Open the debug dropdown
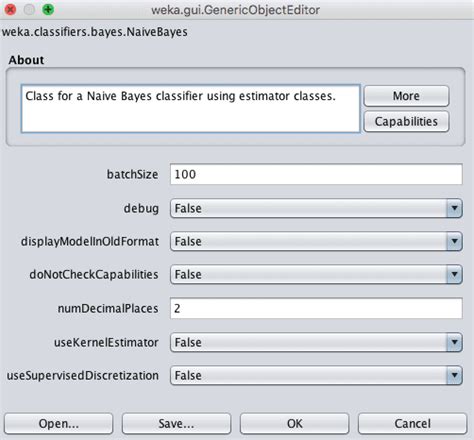The height and width of the screenshot is (440, 474). pos(316,208)
